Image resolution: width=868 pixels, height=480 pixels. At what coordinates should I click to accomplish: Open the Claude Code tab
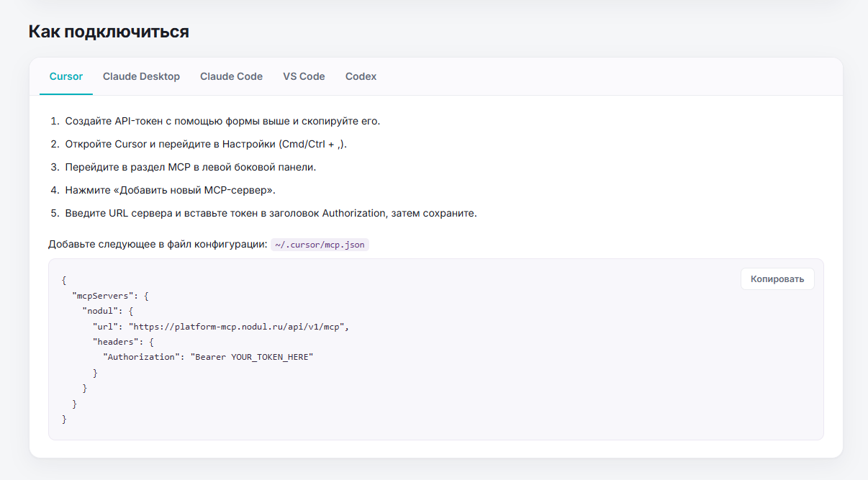pyautogui.click(x=231, y=76)
